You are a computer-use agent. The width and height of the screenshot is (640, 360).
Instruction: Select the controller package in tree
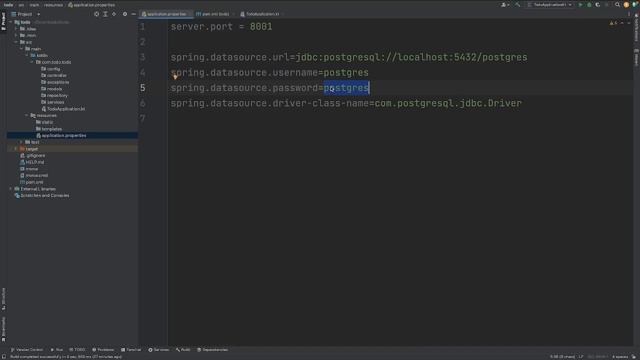pos(54,76)
